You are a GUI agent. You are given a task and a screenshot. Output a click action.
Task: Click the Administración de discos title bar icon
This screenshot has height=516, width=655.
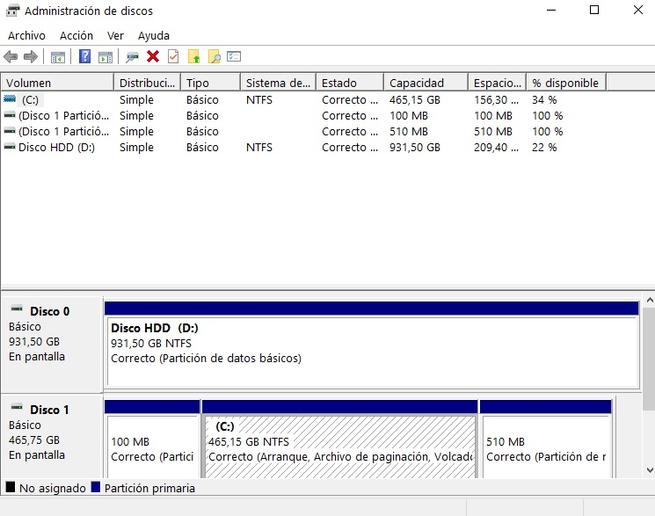pyautogui.click(x=13, y=10)
